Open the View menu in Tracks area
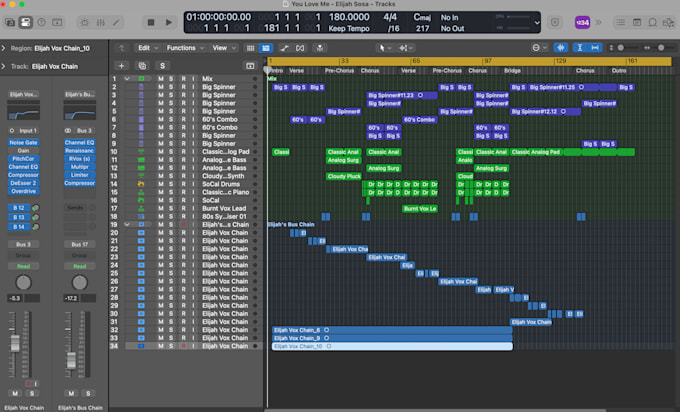The image size is (680, 412). click(x=225, y=48)
